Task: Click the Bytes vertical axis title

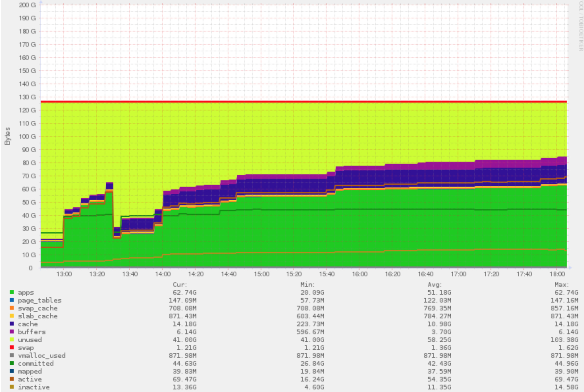Action: click(7, 136)
